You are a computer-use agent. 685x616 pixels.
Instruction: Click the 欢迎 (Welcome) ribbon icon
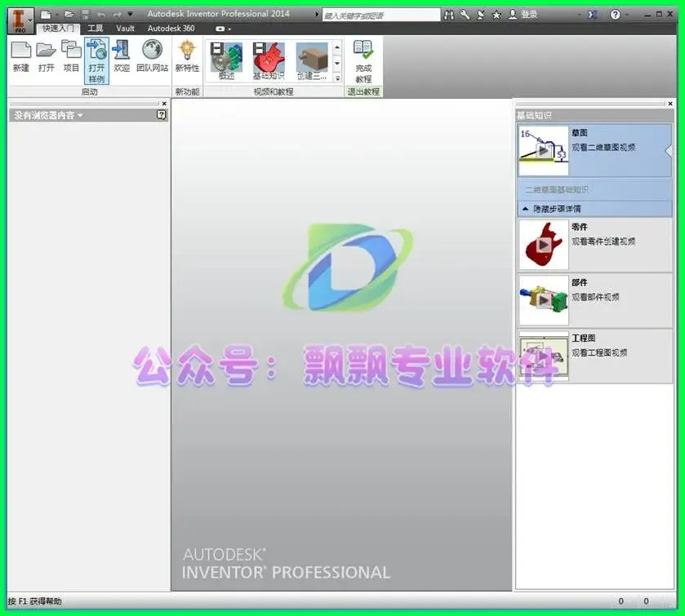click(x=122, y=57)
